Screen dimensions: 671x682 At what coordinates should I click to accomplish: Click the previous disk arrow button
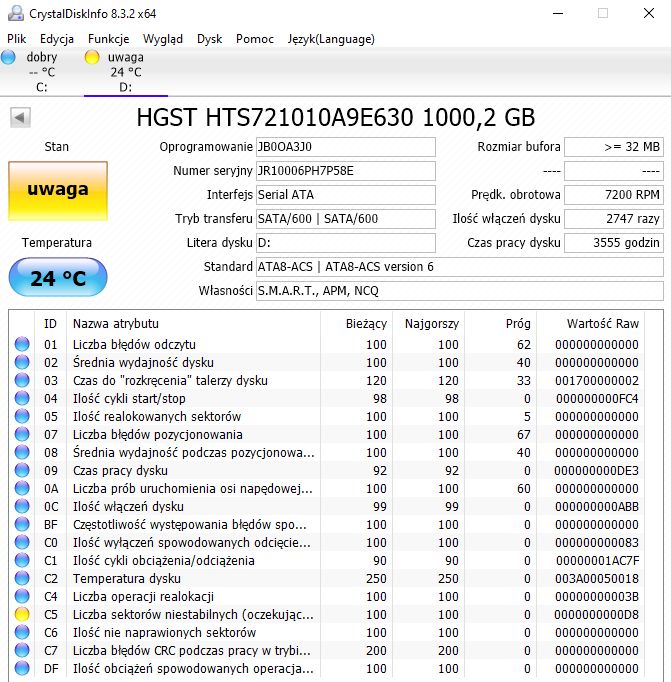click(x=20, y=117)
